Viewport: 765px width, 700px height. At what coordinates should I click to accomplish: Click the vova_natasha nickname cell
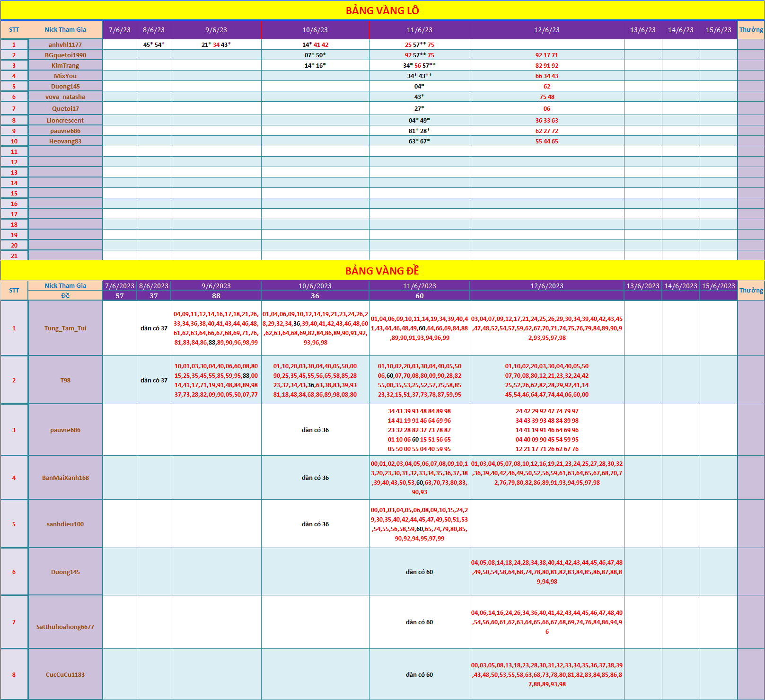(x=65, y=97)
